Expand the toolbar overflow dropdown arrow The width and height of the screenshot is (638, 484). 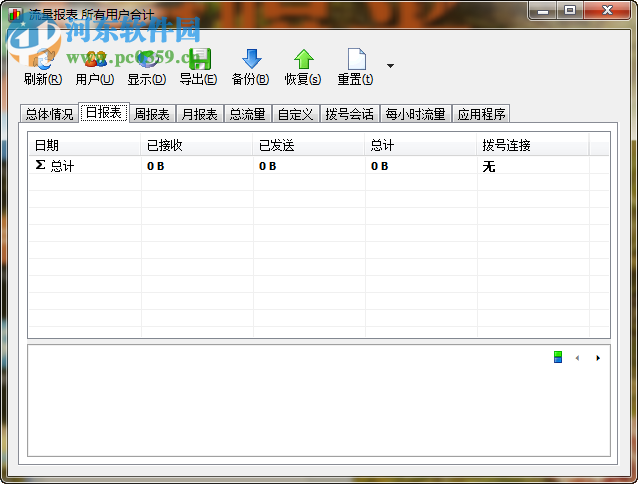tap(390, 65)
